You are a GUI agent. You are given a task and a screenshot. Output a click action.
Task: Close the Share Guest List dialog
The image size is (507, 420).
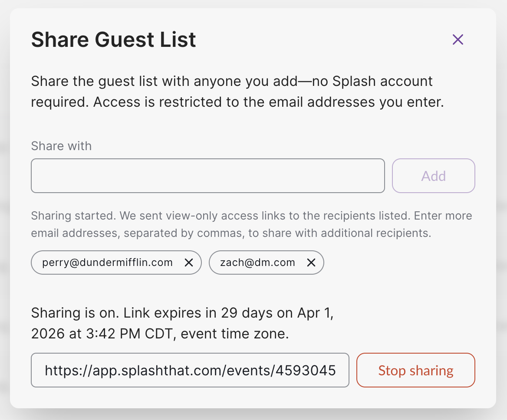(x=458, y=40)
